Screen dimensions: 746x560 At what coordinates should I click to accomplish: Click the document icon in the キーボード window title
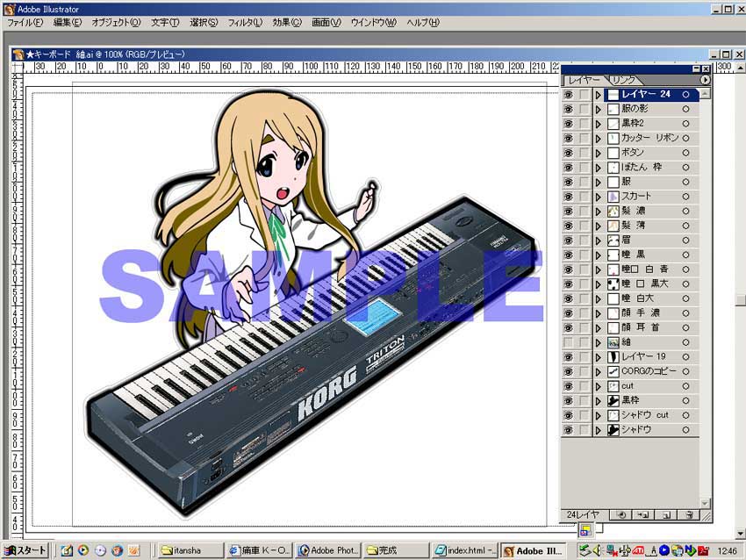pos(18,54)
